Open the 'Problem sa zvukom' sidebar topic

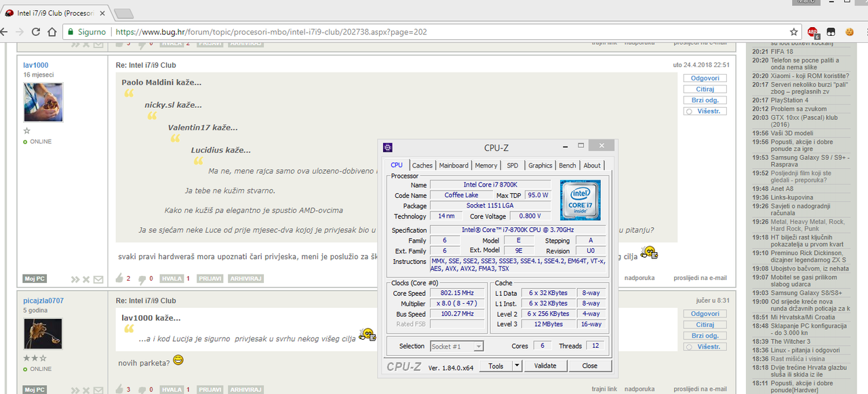click(799, 109)
